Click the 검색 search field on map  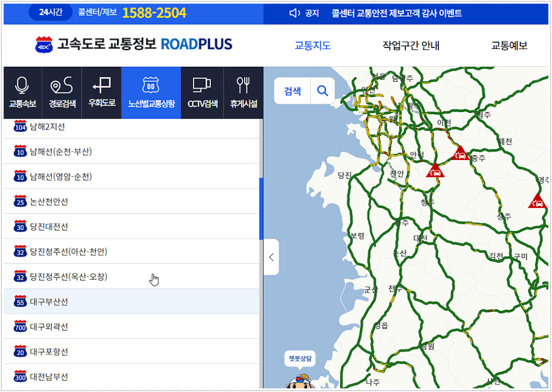tap(293, 91)
